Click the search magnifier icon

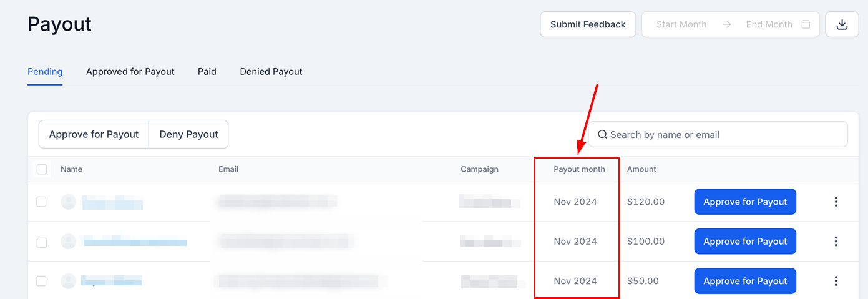[x=602, y=134]
